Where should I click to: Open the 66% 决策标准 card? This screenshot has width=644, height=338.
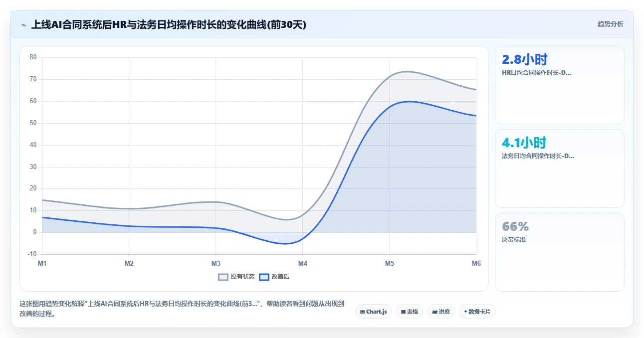point(559,252)
